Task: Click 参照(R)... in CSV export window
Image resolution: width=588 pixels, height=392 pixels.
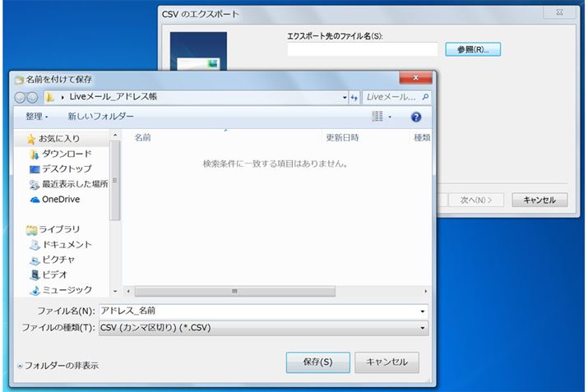Action: [473, 49]
